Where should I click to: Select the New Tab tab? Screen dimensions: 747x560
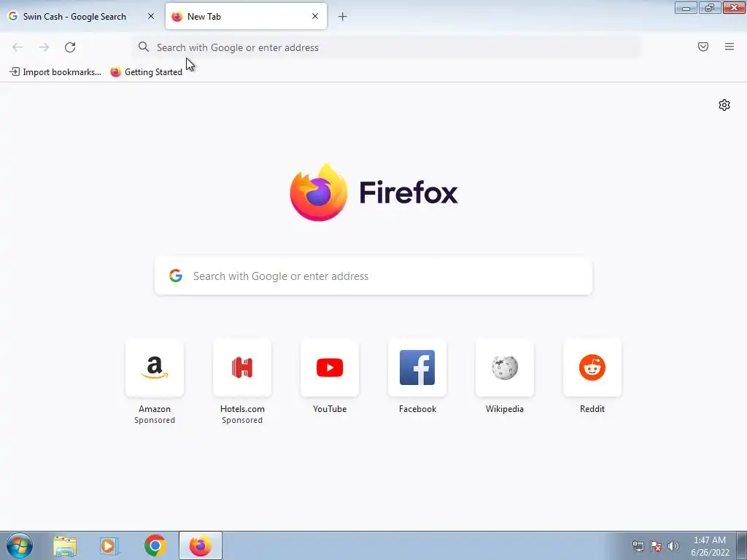247,16
